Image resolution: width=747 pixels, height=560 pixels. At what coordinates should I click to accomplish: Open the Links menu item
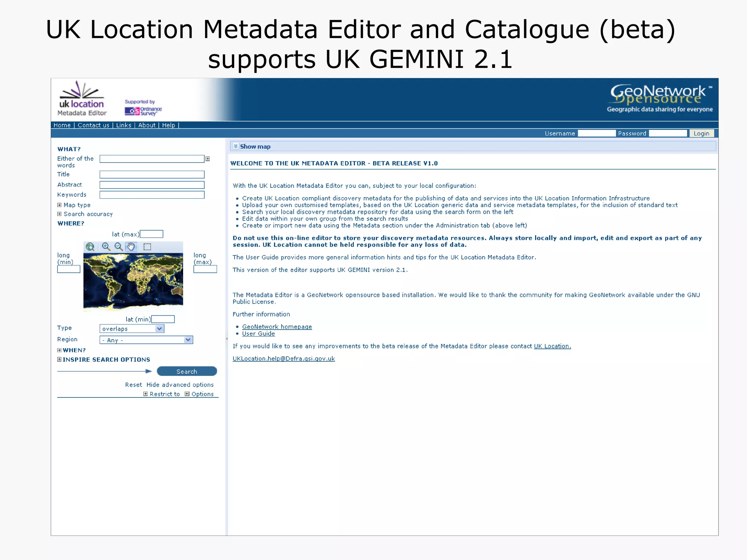124,125
